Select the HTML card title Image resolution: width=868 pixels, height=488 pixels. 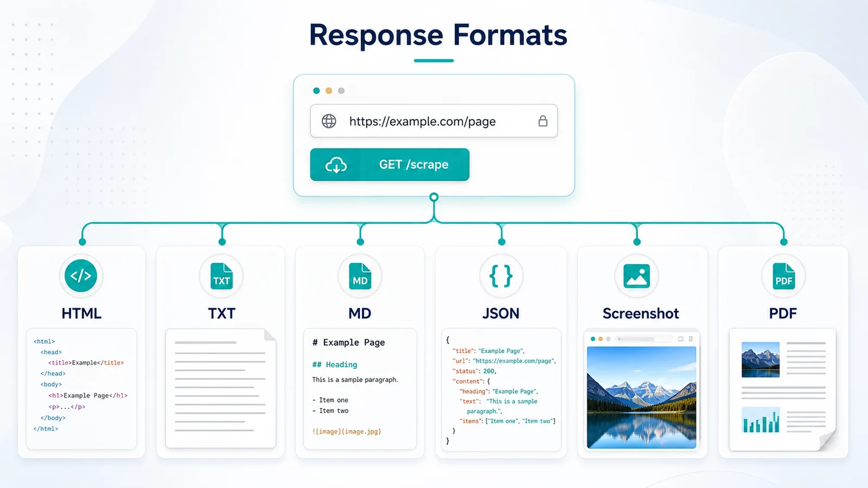(x=81, y=313)
